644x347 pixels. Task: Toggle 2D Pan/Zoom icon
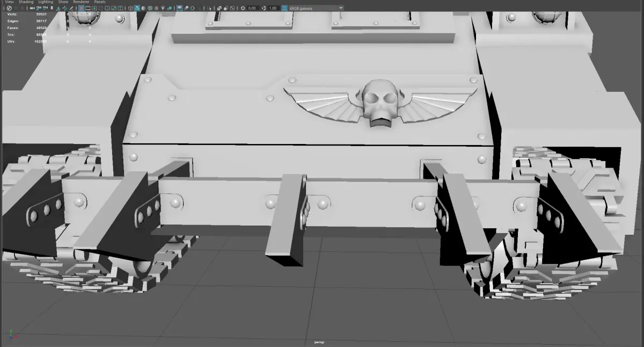coord(64,8)
